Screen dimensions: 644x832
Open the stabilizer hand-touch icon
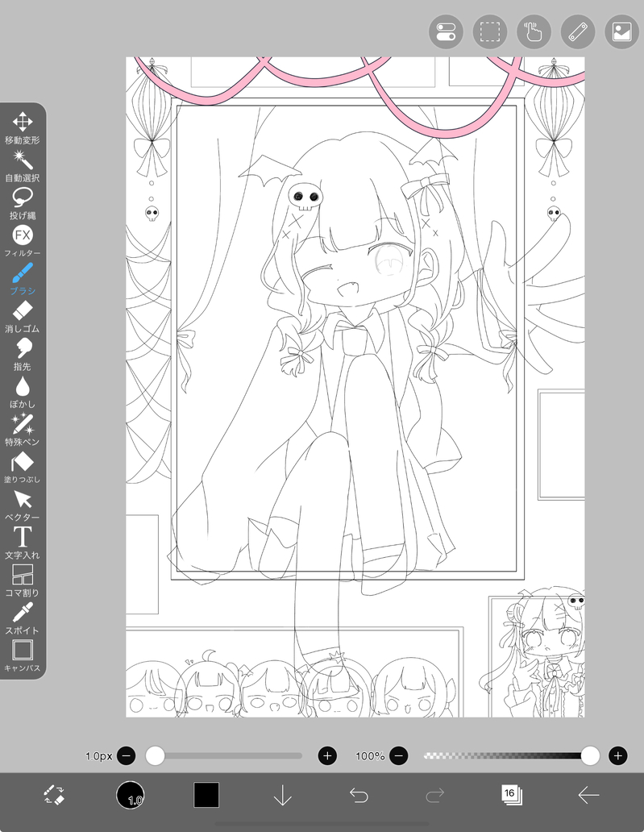pyautogui.click(x=534, y=31)
